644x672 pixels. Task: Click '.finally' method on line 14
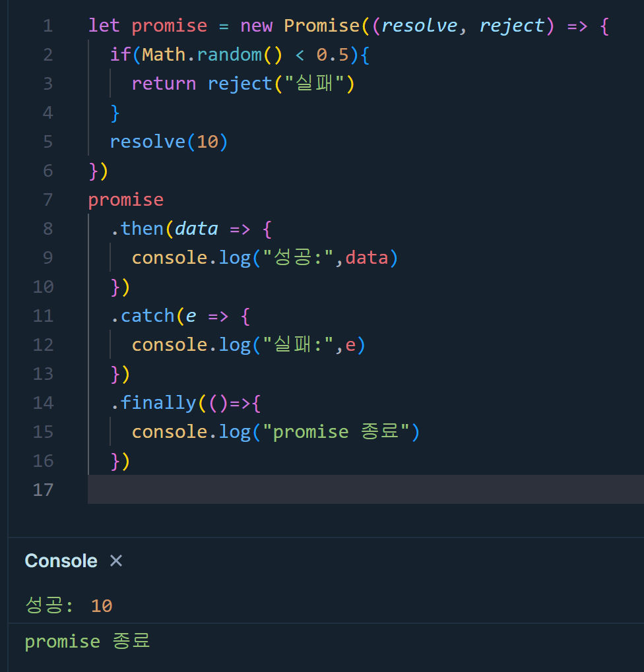click(153, 403)
